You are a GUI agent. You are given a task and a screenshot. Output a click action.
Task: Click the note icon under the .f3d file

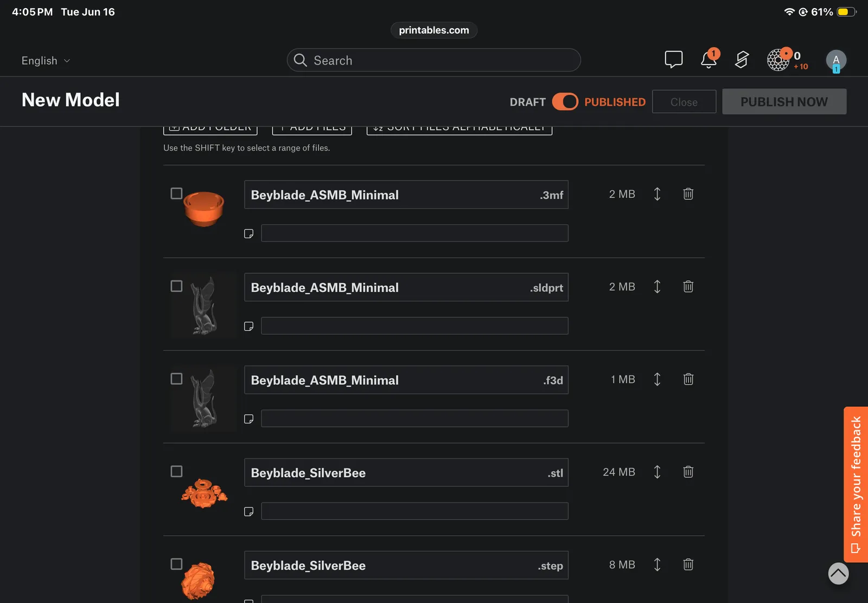point(249,419)
